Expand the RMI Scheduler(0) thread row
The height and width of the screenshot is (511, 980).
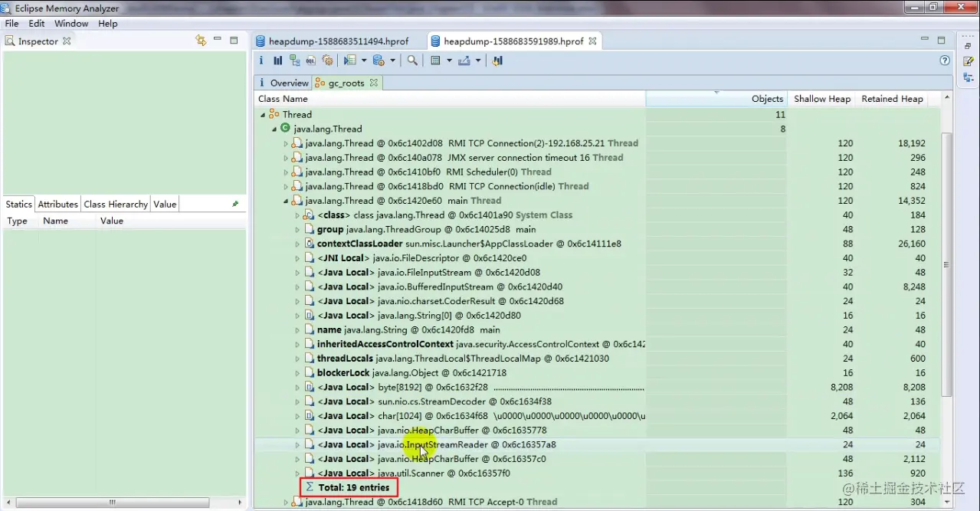[x=286, y=172]
